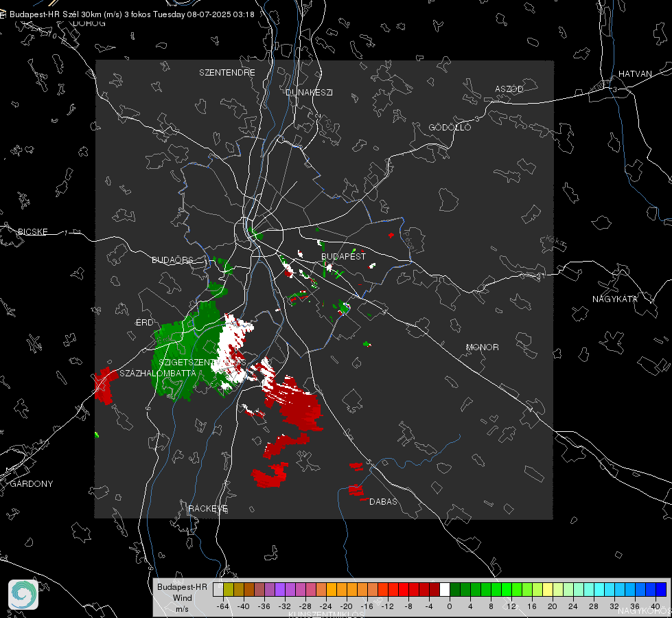The height and width of the screenshot is (618, 672).
Task: Click the ASZÓD town label
Action: click(509, 89)
